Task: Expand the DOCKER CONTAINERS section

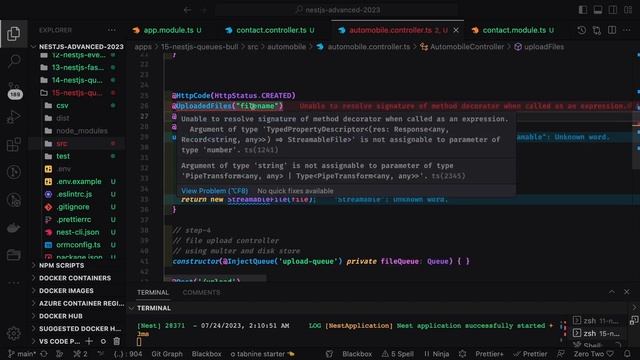Action: 78,278
